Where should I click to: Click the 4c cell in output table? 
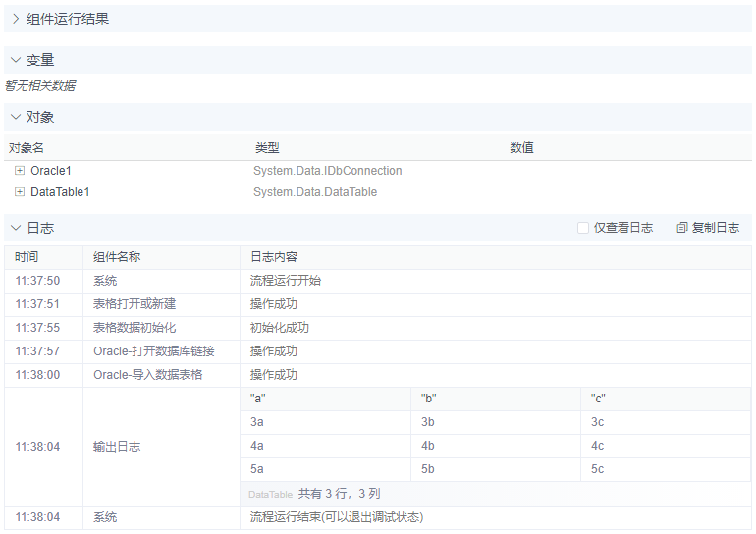point(597,446)
